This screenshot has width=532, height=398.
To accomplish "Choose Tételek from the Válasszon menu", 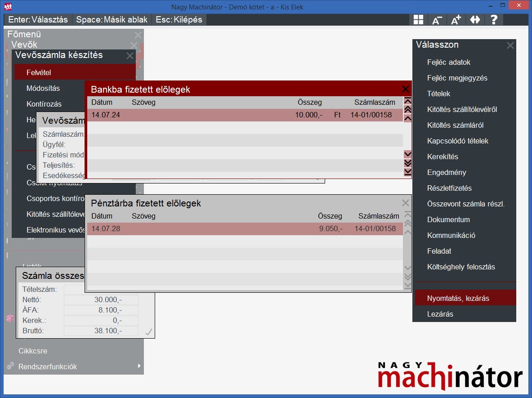I will 438,94.
